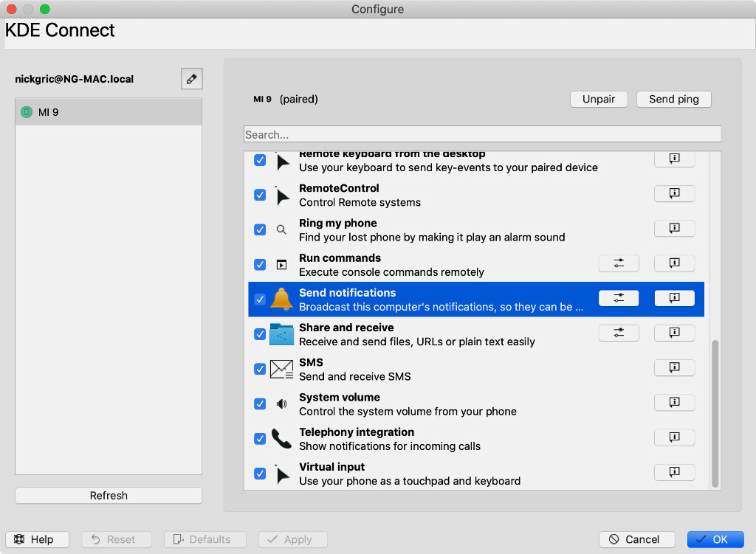Open info for Remote keyboard from the desktop
The width and height of the screenshot is (756, 554).
674,159
